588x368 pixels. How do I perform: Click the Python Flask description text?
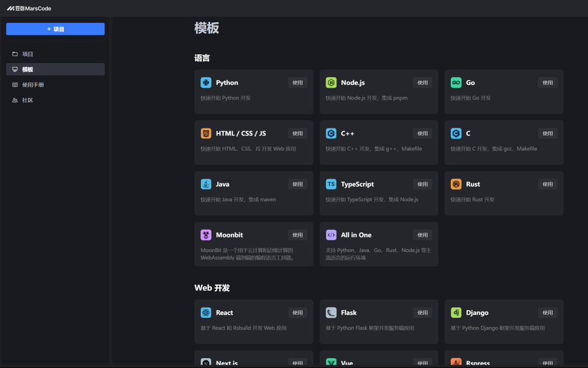tap(370, 328)
